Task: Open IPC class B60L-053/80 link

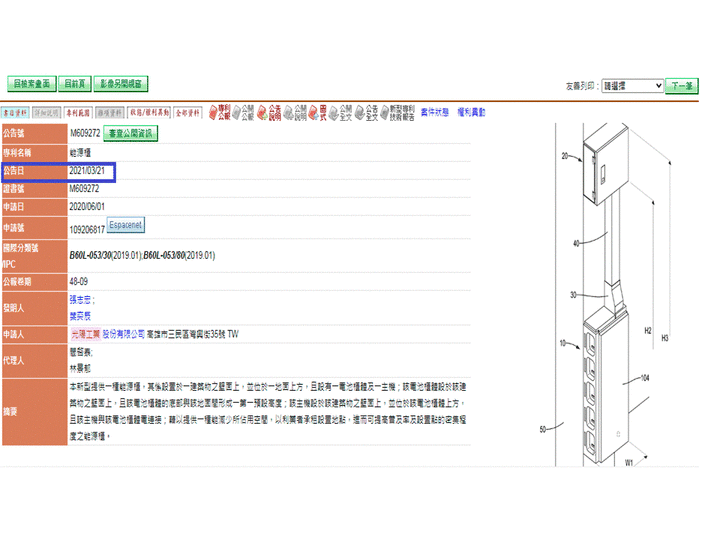Action: pos(164,255)
